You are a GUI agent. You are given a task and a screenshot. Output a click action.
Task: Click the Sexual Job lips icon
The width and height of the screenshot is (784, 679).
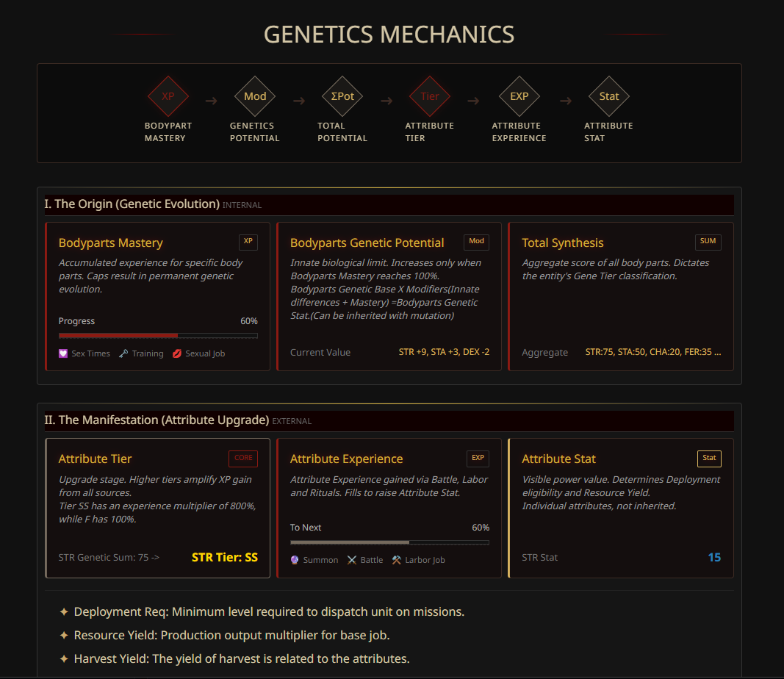coord(177,353)
